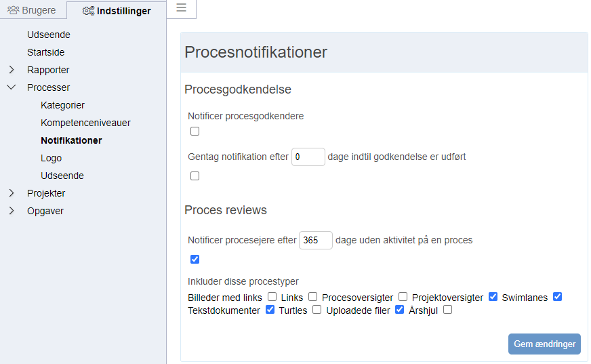The image size is (591, 364).
Task: Uncheck the Swimlanes process type
Action: [558, 296]
